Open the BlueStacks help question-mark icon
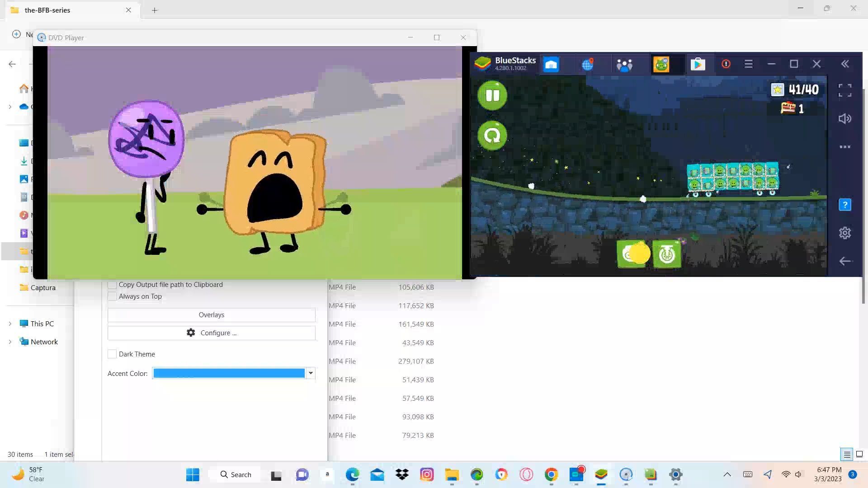This screenshot has width=868, height=488. [x=845, y=205]
